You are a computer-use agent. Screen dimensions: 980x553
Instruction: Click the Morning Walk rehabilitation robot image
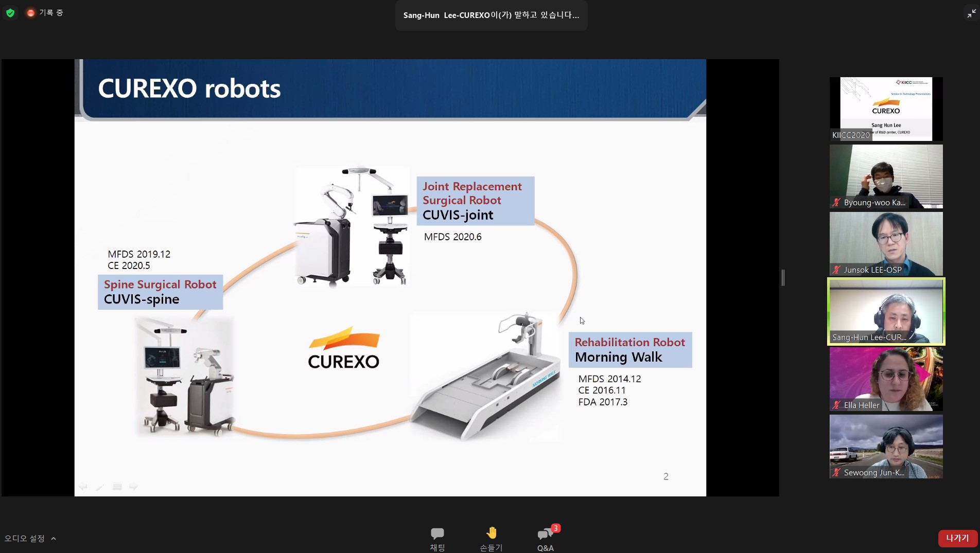[485, 377]
